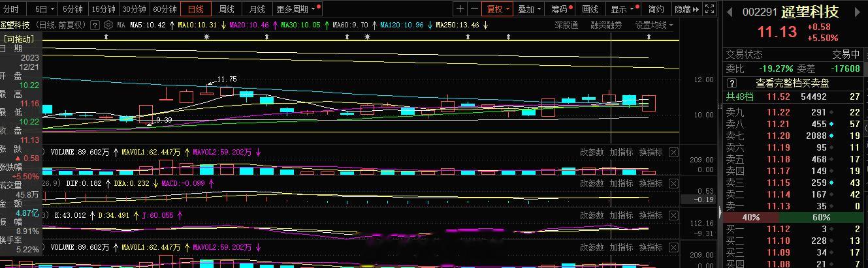Select the 月线 monthly chart tab
The height and width of the screenshot is (268, 868).
[257, 9]
